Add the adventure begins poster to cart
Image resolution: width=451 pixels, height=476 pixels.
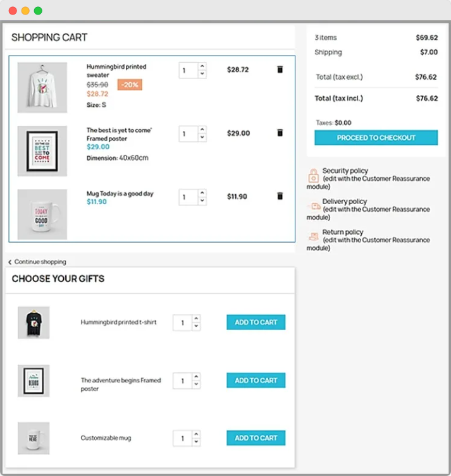click(256, 381)
